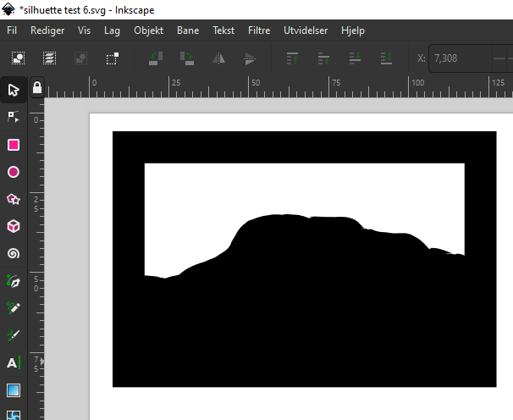Viewport: 513px width, 420px height.
Task: Toggle the guides lock icon
Action: coord(36,88)
